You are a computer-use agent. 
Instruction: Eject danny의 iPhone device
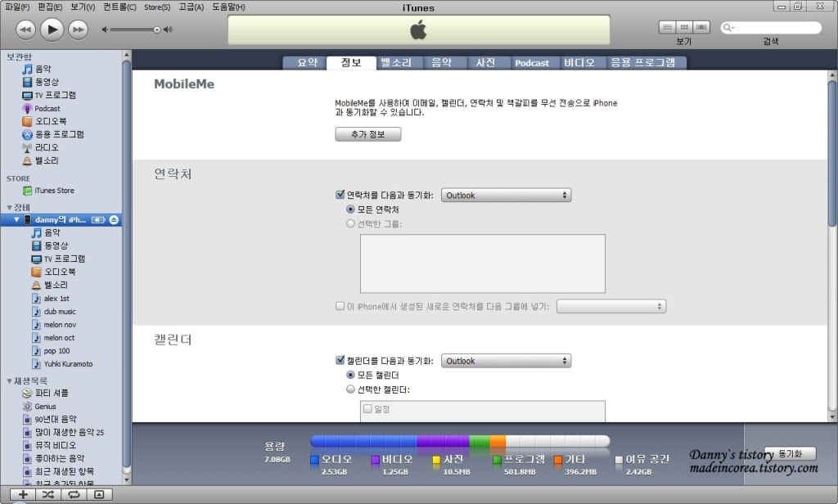coord(114,219)
